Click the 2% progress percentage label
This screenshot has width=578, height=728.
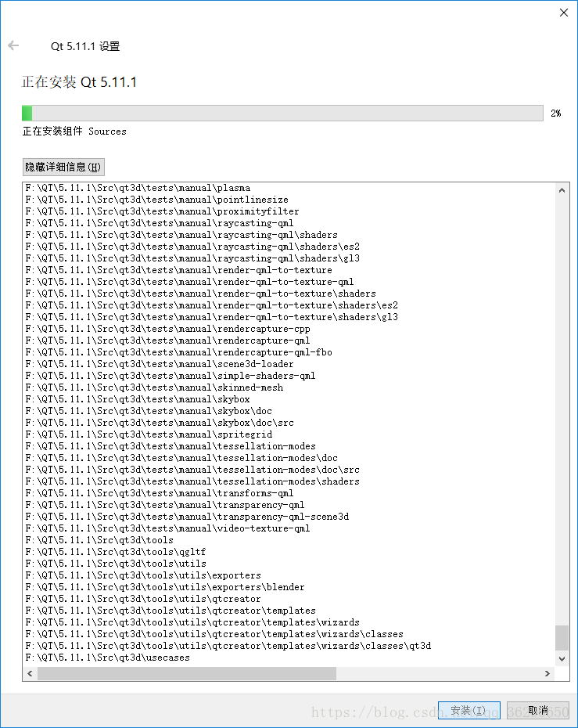(556, 114)
